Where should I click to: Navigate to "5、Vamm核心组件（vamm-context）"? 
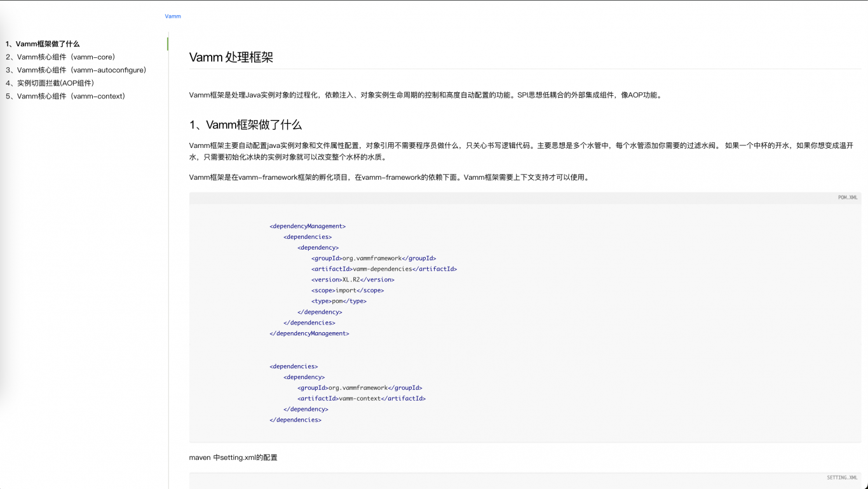(x=65, y=97)
